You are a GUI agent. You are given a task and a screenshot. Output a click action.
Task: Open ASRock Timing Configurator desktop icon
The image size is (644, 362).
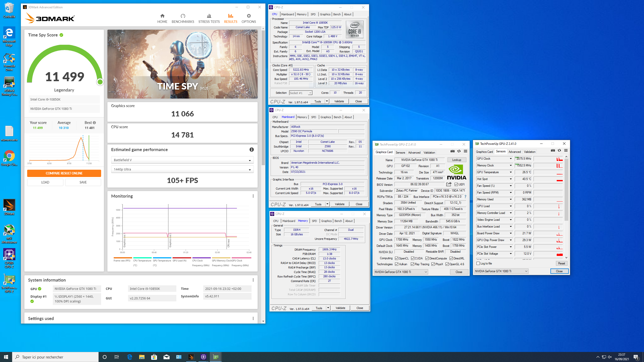click(x=9, y=86)
